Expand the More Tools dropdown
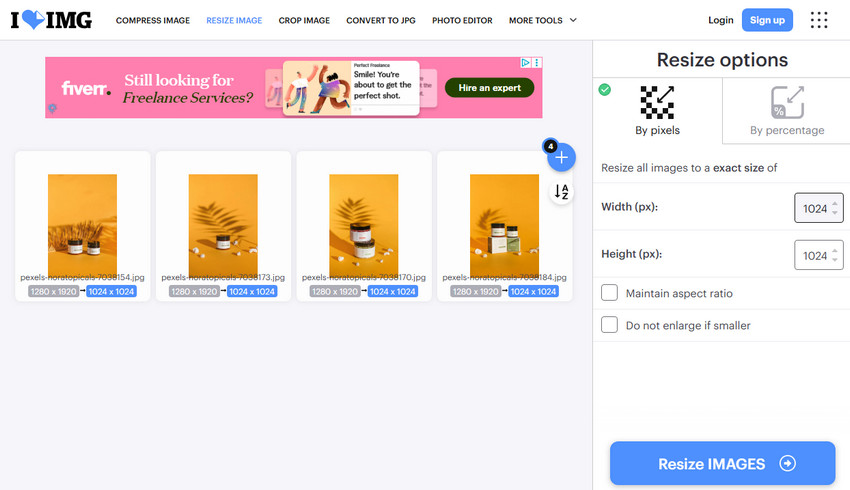 pos(543,20)
